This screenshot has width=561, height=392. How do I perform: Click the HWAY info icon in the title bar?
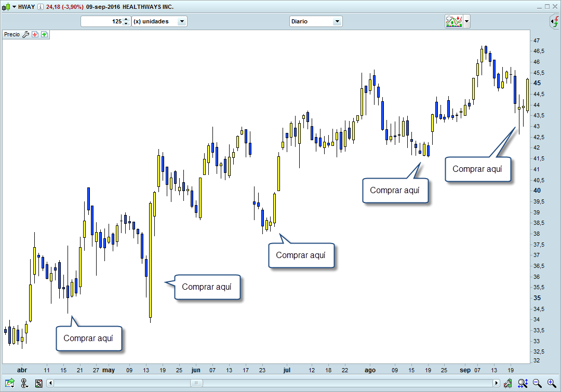[41, 7]
